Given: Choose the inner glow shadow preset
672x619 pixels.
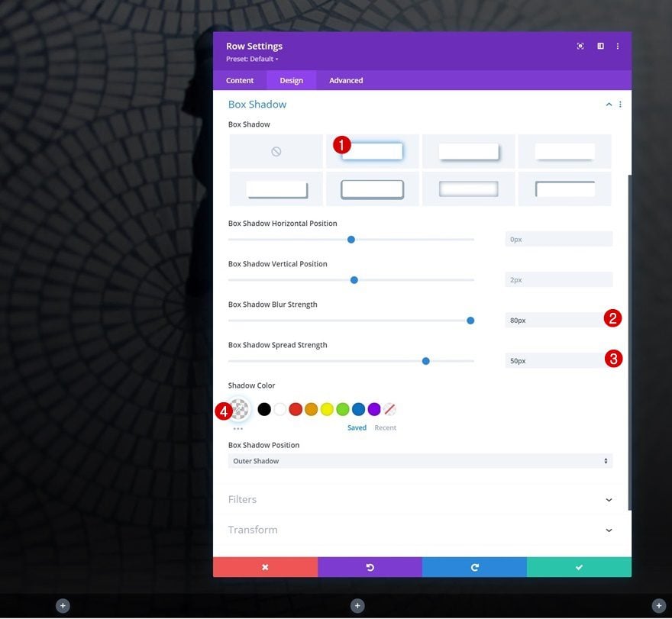Looking at the screenshot, I should pos(468,189).
